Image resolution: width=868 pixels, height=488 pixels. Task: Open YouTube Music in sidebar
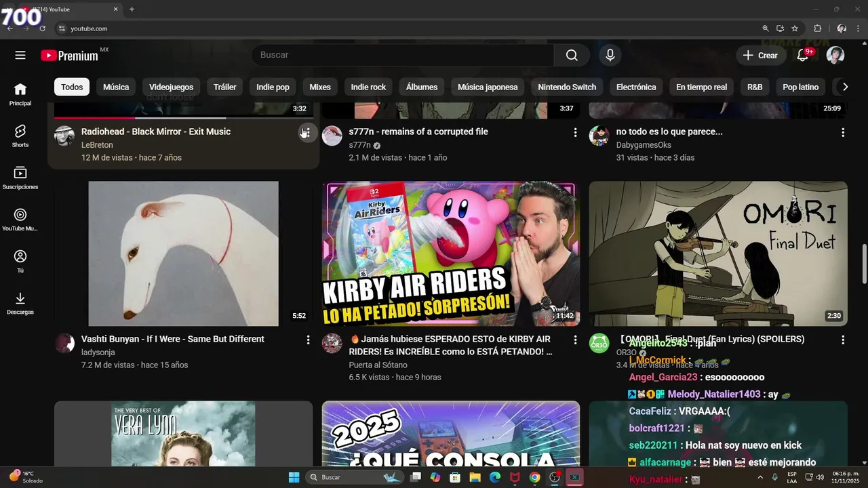tap(20, 220)
